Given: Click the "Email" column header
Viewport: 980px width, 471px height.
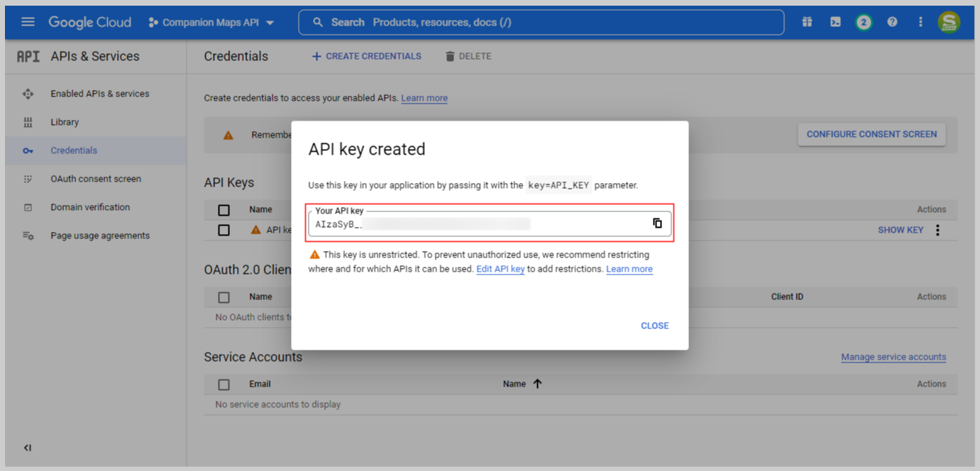Looking at the screenshot, I should pos(260,384).
